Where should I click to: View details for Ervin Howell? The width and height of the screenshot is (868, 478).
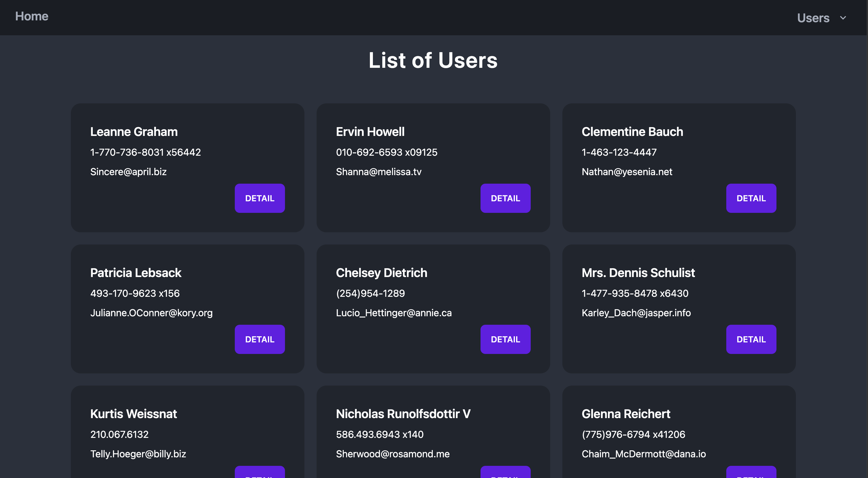pyautogui.click(x=505, y=198)
